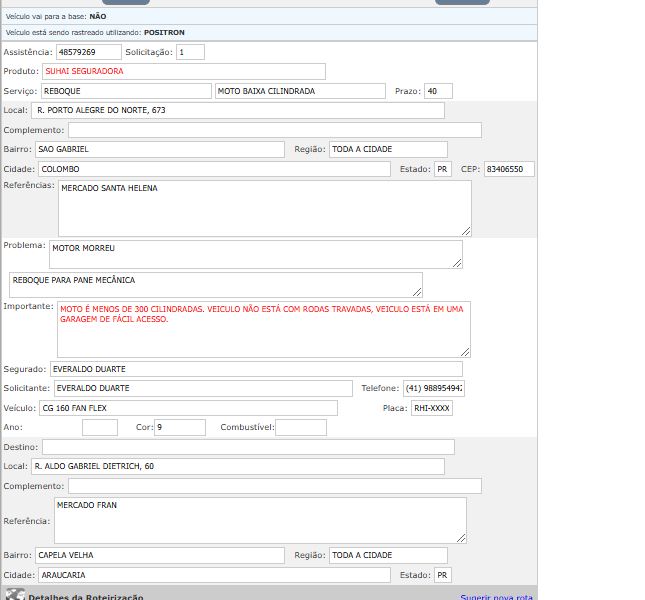Viewport: 645px width, 600px height.
Task: Click the Telefone field
Action: point(434,389)
